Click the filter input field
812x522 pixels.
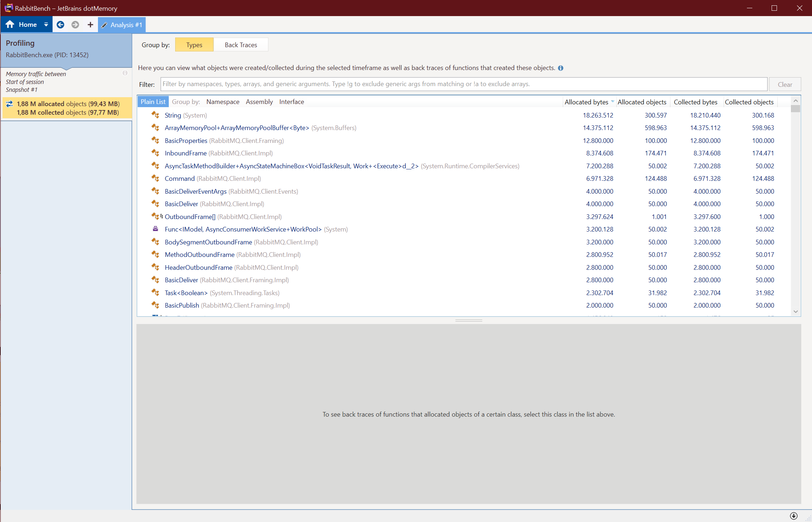pos(464,84)
